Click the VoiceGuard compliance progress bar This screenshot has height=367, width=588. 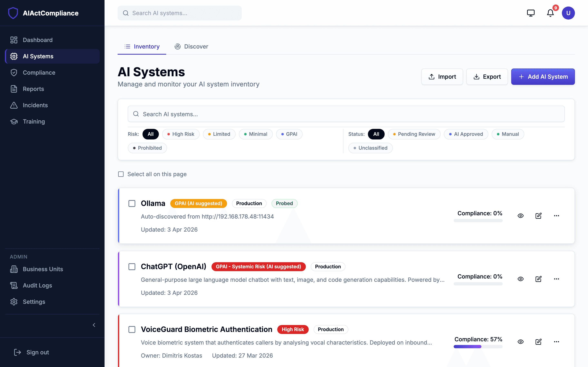coord(478,347)
